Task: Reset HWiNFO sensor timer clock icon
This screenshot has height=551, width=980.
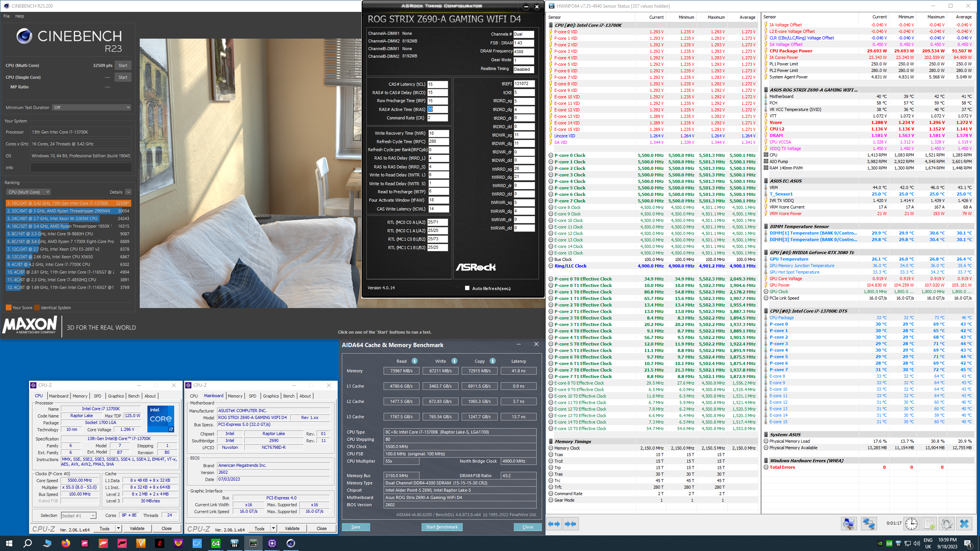Action: pyautogui.click(x=911, y=523)
